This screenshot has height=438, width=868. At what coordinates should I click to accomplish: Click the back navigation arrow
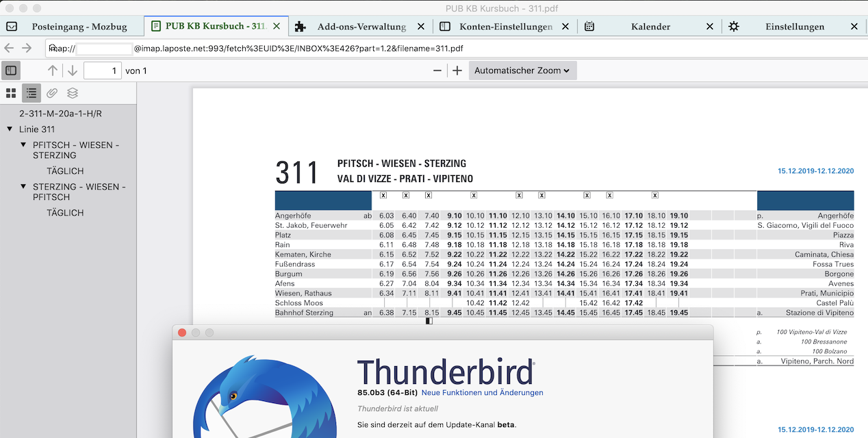click(x=9, y=48)
